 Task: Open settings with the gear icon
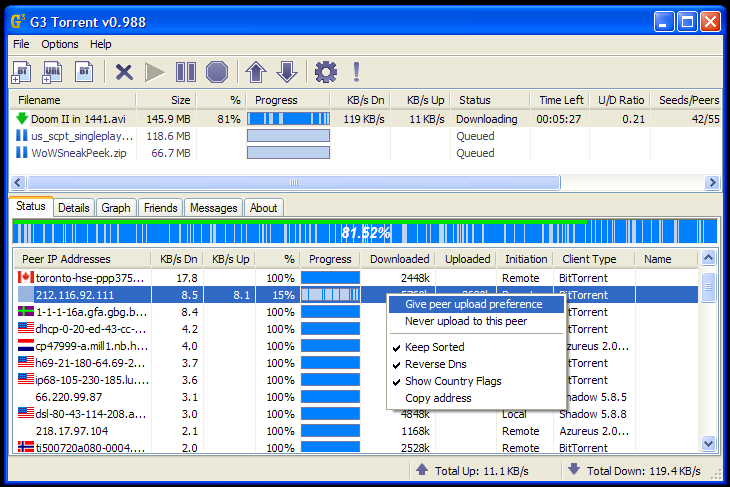click(x=326, y=71)
